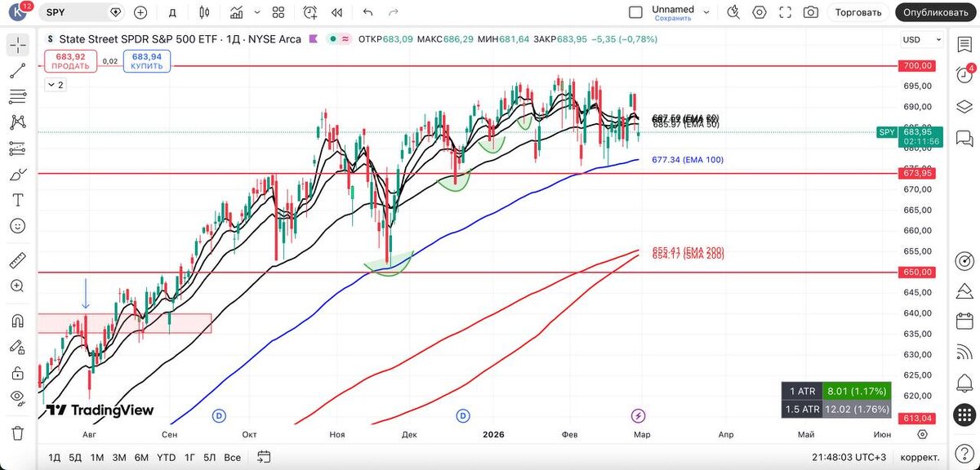
Task: Open the Fibonacci and Gann tools
Action: click(x=18, y=97)
